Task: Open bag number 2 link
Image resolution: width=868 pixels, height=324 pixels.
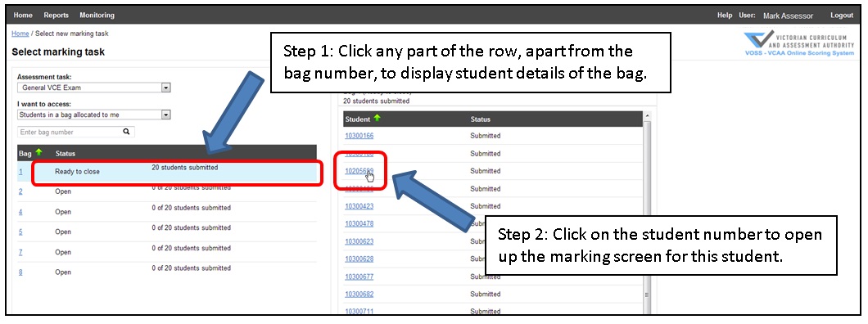Action: 20,191
